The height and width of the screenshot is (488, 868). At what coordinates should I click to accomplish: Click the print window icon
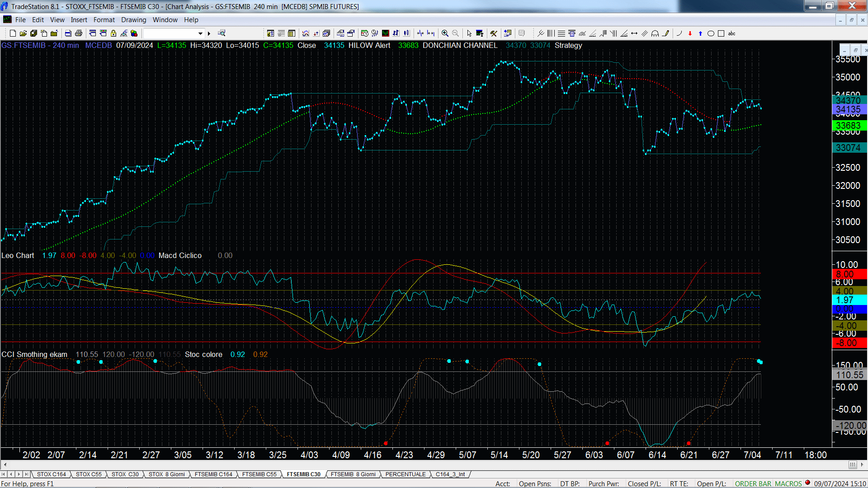pyautogui.click(x=68, y=33)
